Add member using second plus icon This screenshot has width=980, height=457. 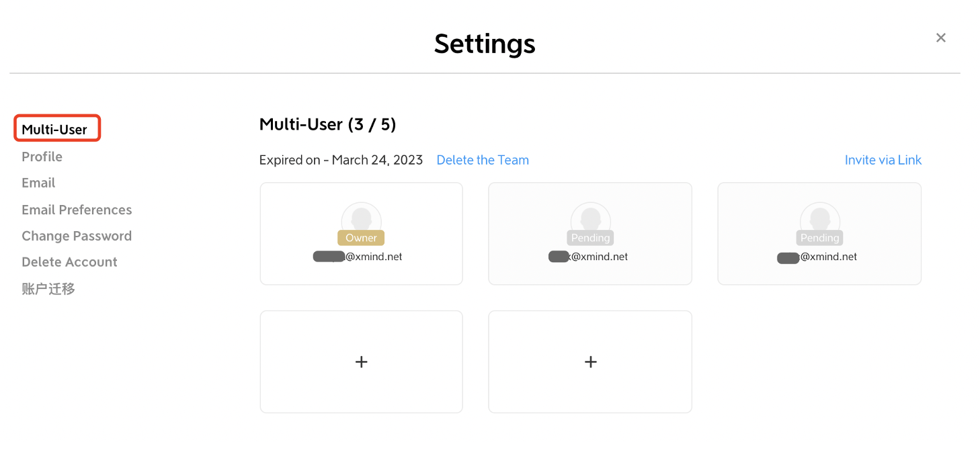[591, 362]
